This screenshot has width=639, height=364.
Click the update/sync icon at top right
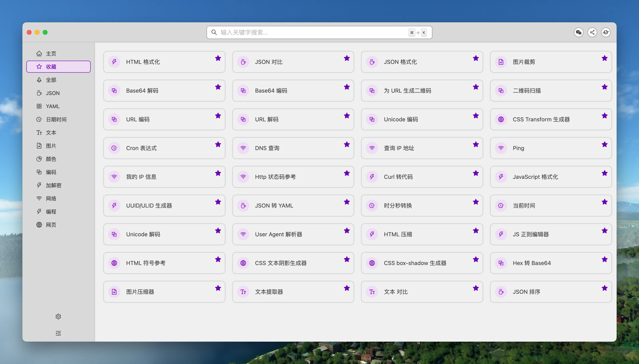click(605, 32)
